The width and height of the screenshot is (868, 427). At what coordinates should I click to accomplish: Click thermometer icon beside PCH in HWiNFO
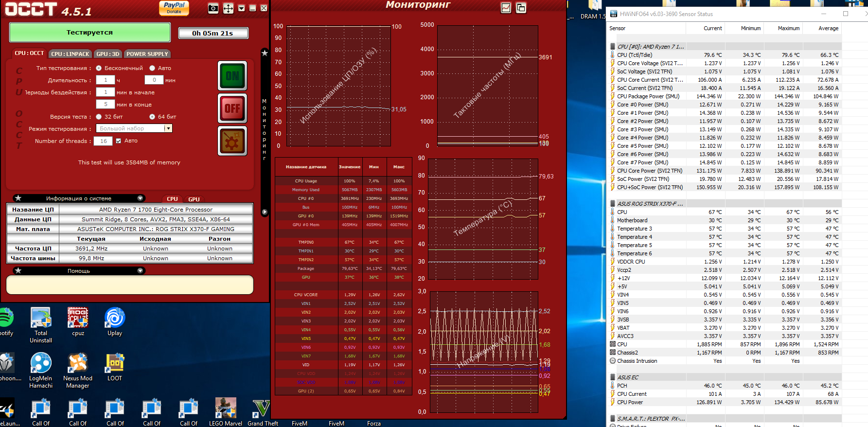(x=613, y=386)
